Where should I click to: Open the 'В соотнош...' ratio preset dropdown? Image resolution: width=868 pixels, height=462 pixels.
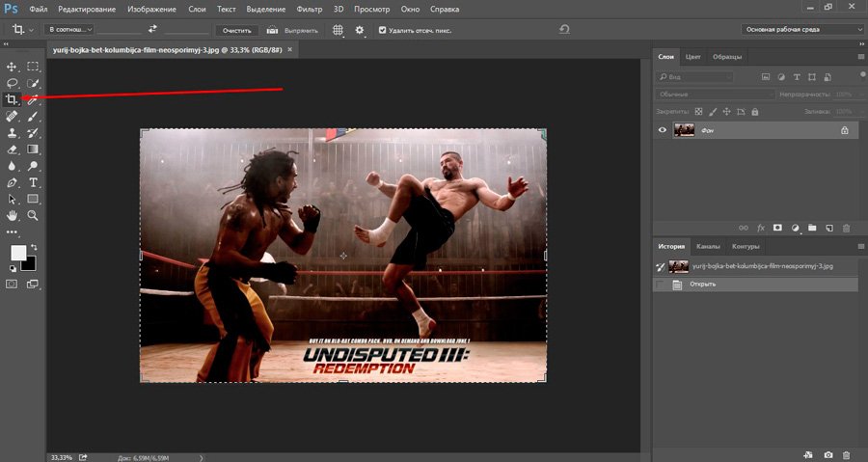[69, 30]
